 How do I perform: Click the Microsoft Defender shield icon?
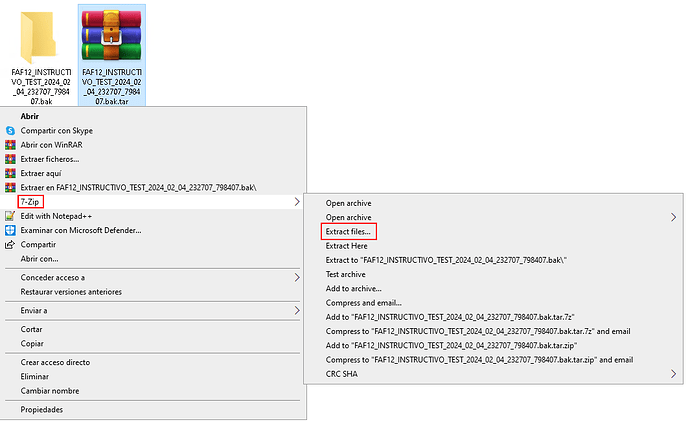coord(10,230)
